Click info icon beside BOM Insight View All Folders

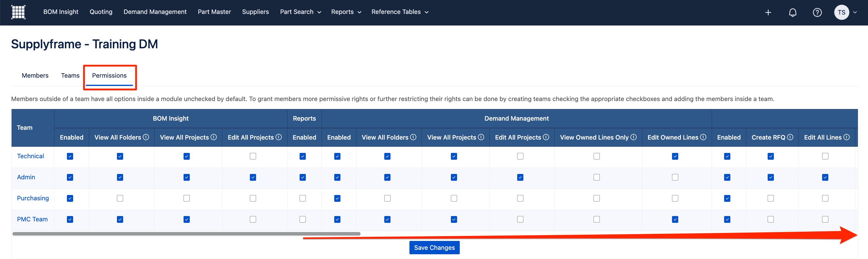point(146,137)
